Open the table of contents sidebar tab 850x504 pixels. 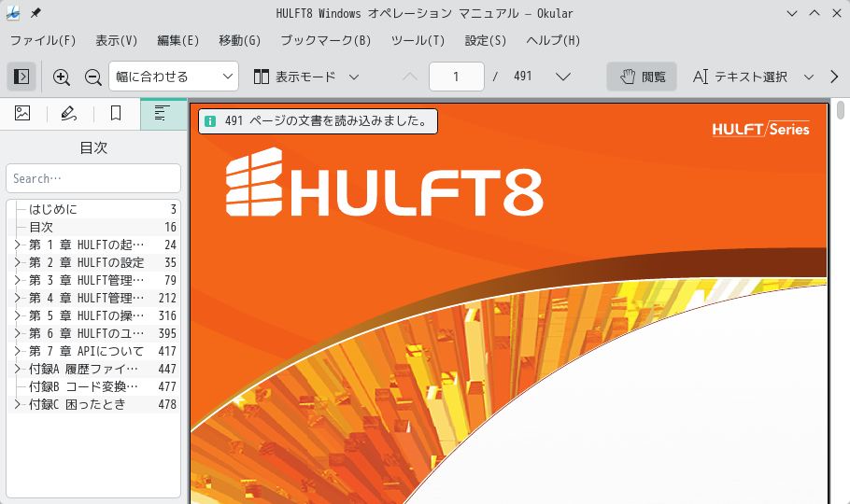(163, 113)
